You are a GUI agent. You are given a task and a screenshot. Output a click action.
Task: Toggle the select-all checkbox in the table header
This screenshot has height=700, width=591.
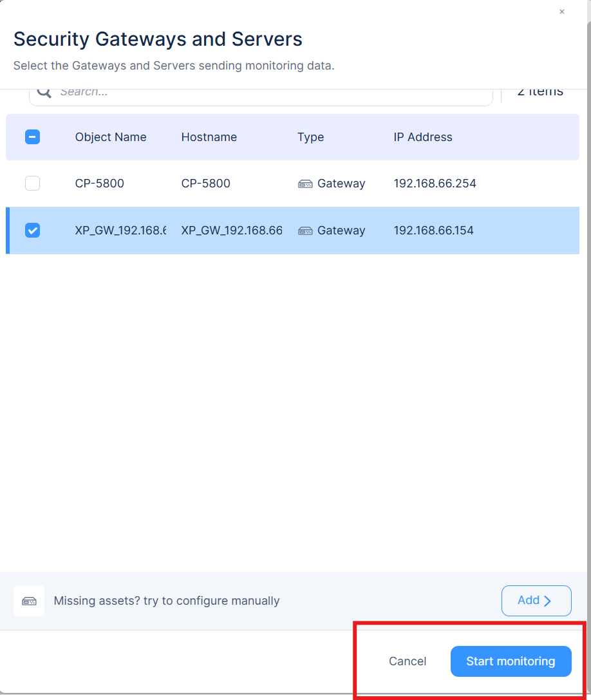[x=32, y=137]
